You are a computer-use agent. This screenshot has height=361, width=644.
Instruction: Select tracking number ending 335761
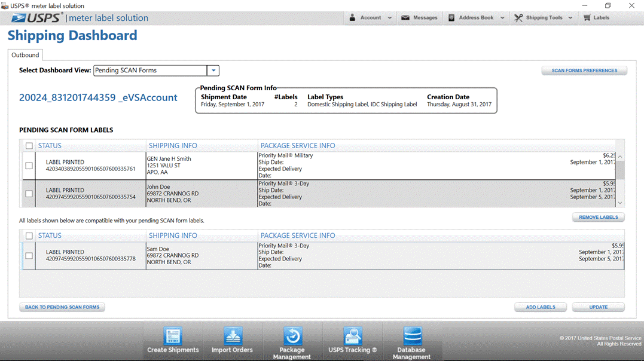[x=91, y=169]
